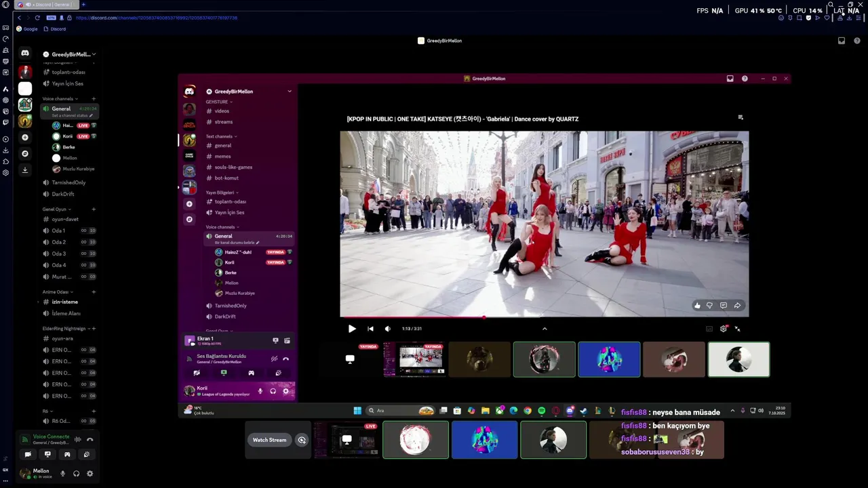Click Watch Stream button

(x=270, y=440)
